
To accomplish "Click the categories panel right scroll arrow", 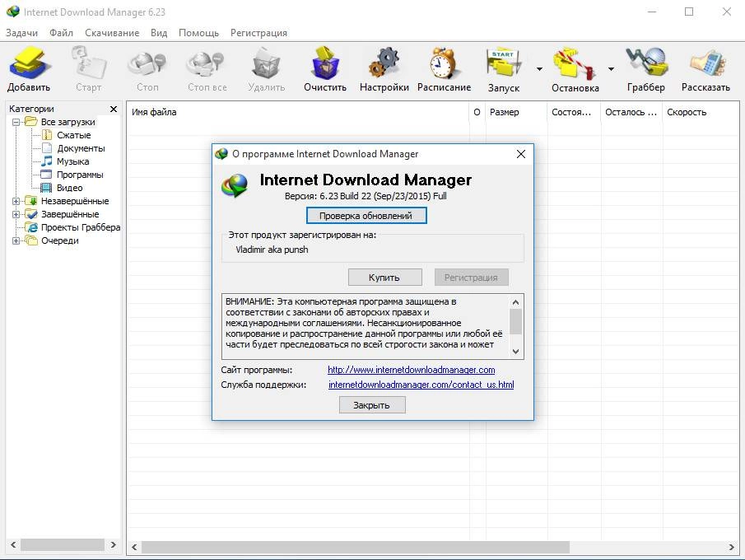I will 113,545.
